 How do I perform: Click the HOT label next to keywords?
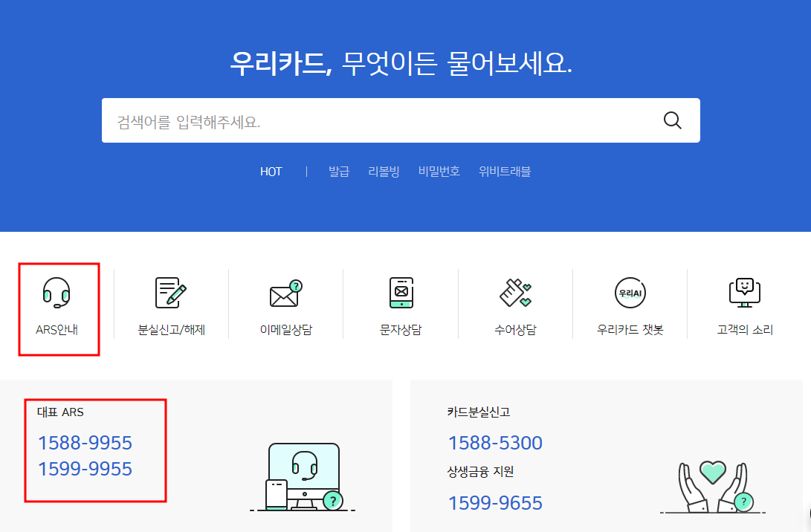(x=271, y=171)
